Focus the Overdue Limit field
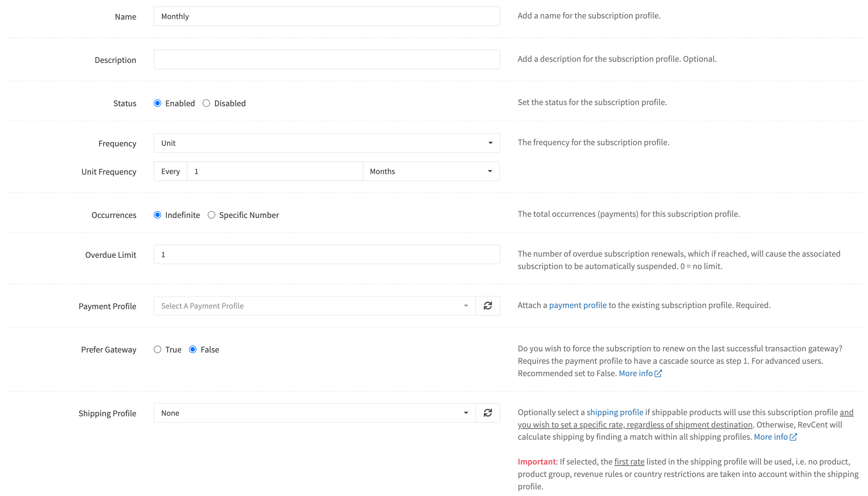868x496 pixels. pos(327,254)
